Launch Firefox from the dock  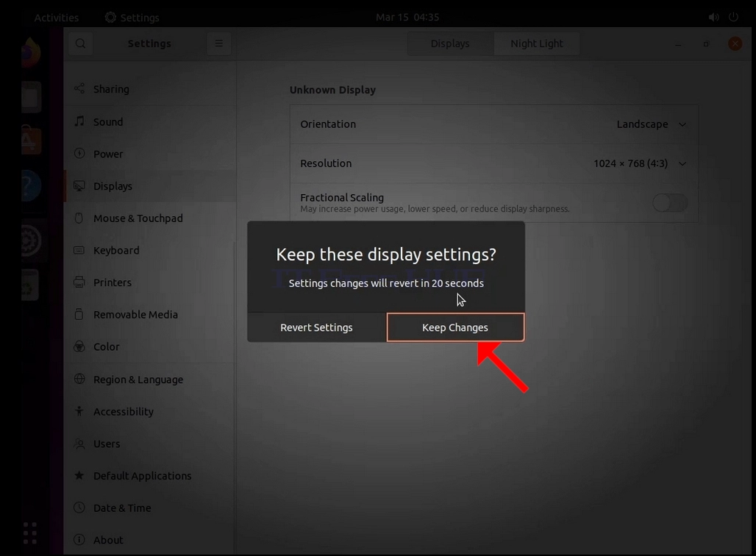(x=31, y=52)
